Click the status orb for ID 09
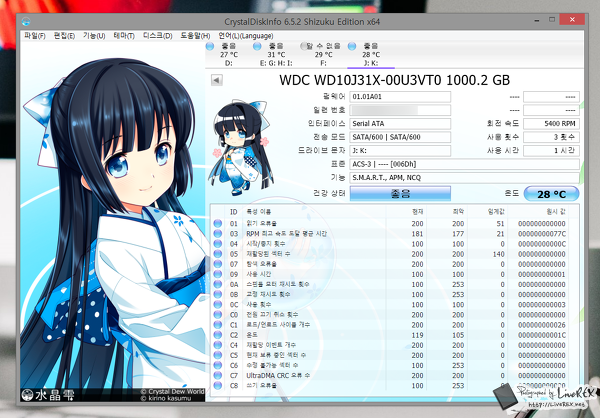 click(x=218, y=274)
